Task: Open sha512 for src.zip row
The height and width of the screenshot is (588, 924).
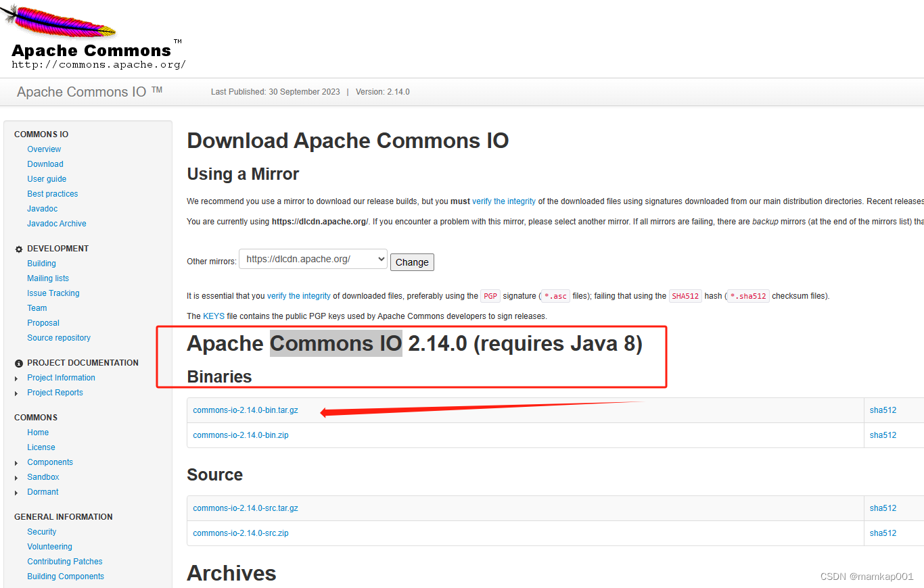Action: 883,533
